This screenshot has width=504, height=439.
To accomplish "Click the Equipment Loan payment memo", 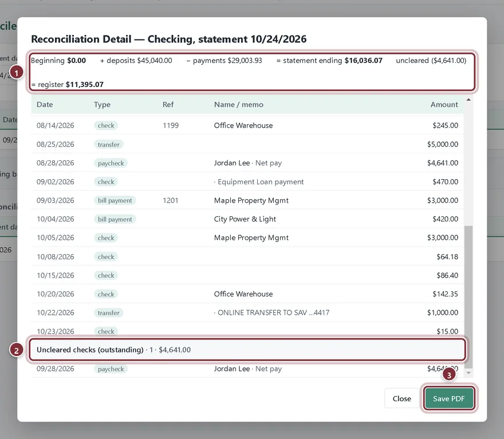I will 259,182.
